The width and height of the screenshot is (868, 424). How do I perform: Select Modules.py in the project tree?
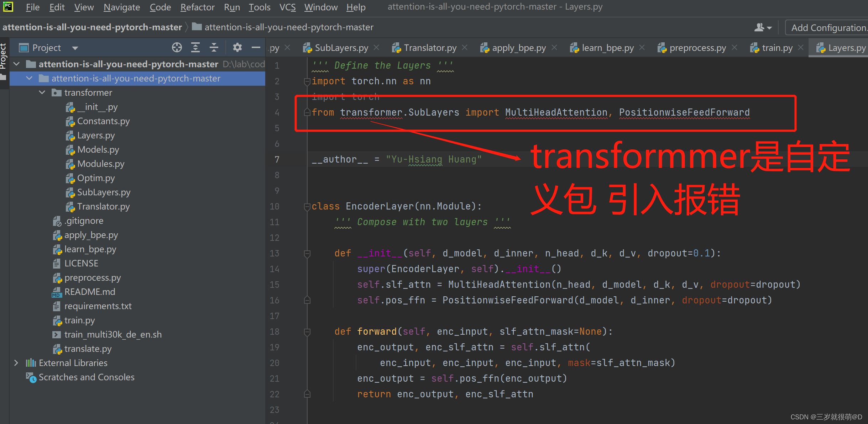click(95, 164)
